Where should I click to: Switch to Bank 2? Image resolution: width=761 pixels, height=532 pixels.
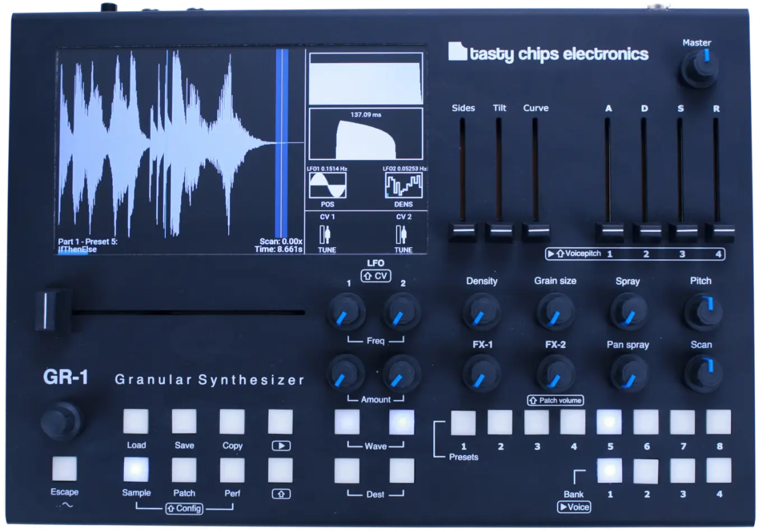(x=646, y=470)
